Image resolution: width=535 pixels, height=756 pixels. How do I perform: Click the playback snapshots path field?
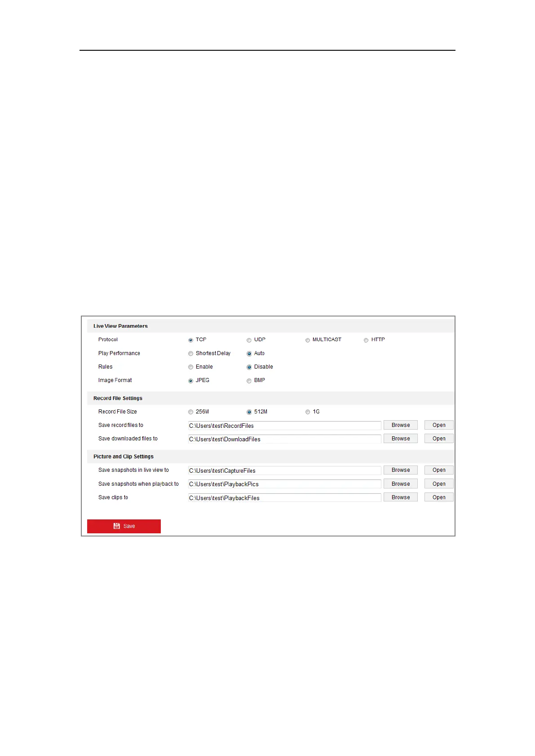click(x=284, y=484)
